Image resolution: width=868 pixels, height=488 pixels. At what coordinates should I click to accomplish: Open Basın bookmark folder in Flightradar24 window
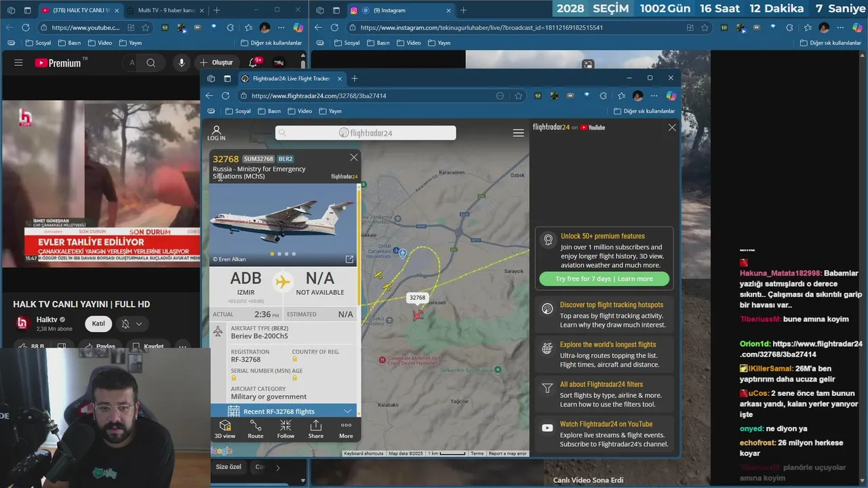(269, 111)
